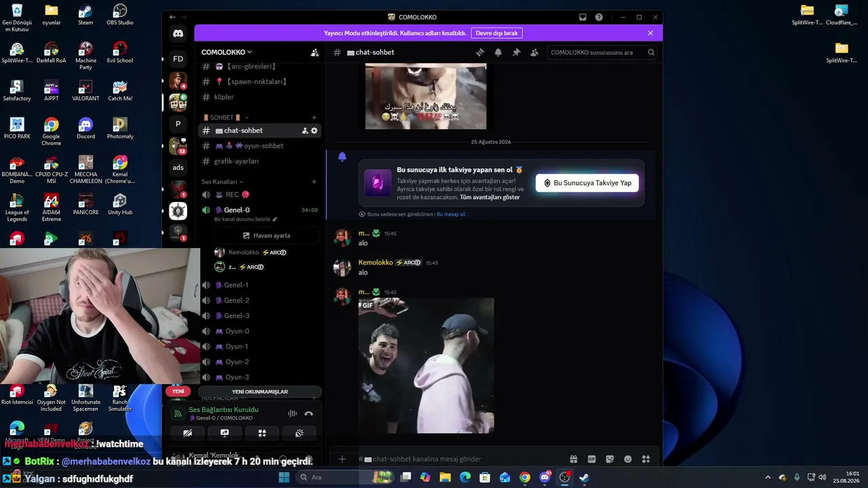The image size is (868, 488).
Task: Open the P server in sidebar
Action: (x=178, y=124)
